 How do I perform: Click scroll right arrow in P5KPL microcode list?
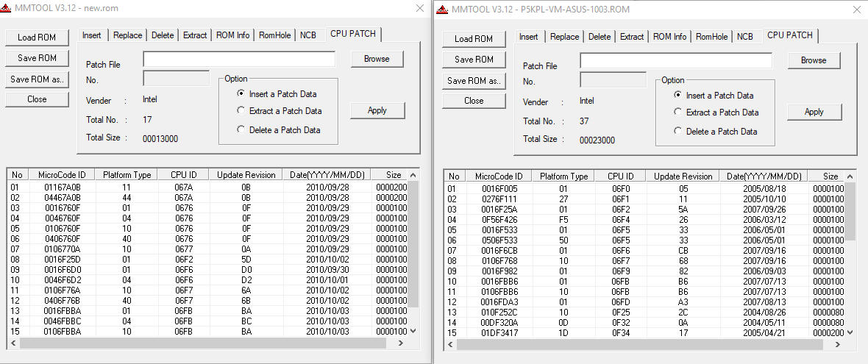[838, 345]
